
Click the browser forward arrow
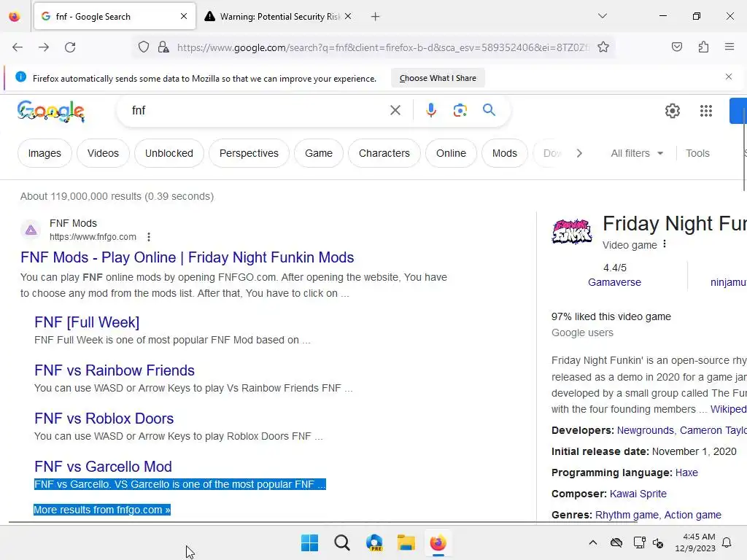coord(44,47)
